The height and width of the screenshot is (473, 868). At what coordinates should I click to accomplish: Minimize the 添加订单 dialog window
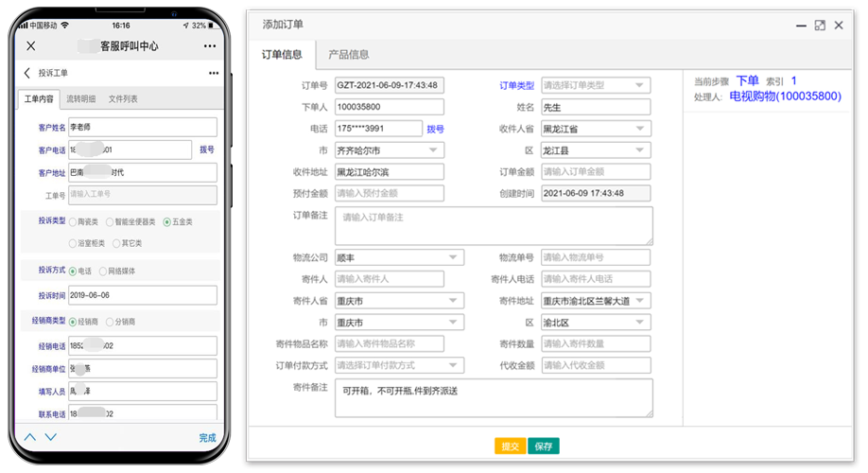[801, 26]
